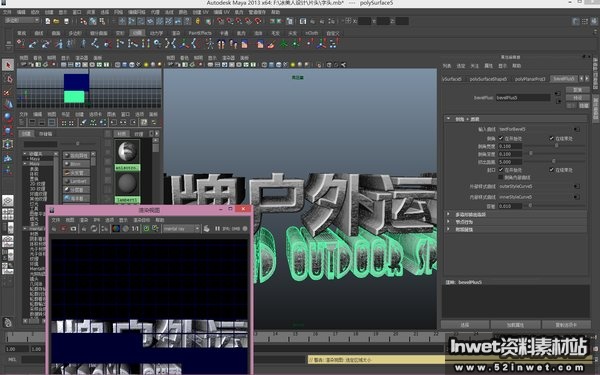This screenshot has height=375, width=600.
Task: Activate the Paint Selection tool in the toolbox
Action: (x=8, y=92)
